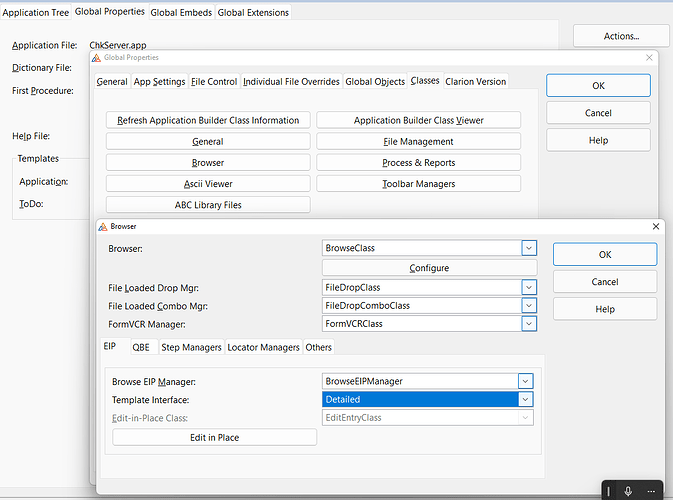The width and height of the screenshot is (673, 500).
Task: Click the microphone icon in floating bar
Action: pos(627,490)
